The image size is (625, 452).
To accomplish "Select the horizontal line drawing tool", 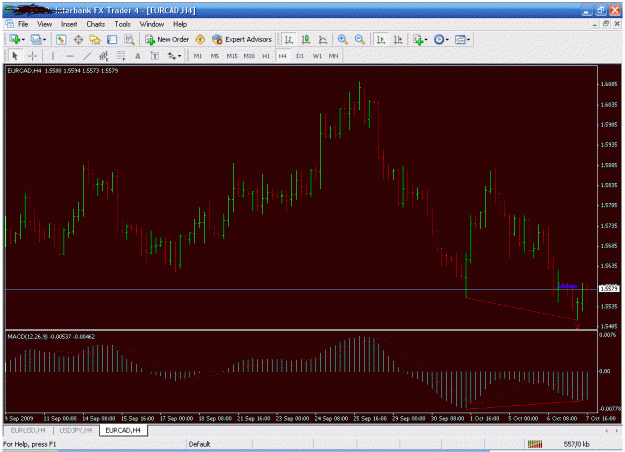I will 70,56.
